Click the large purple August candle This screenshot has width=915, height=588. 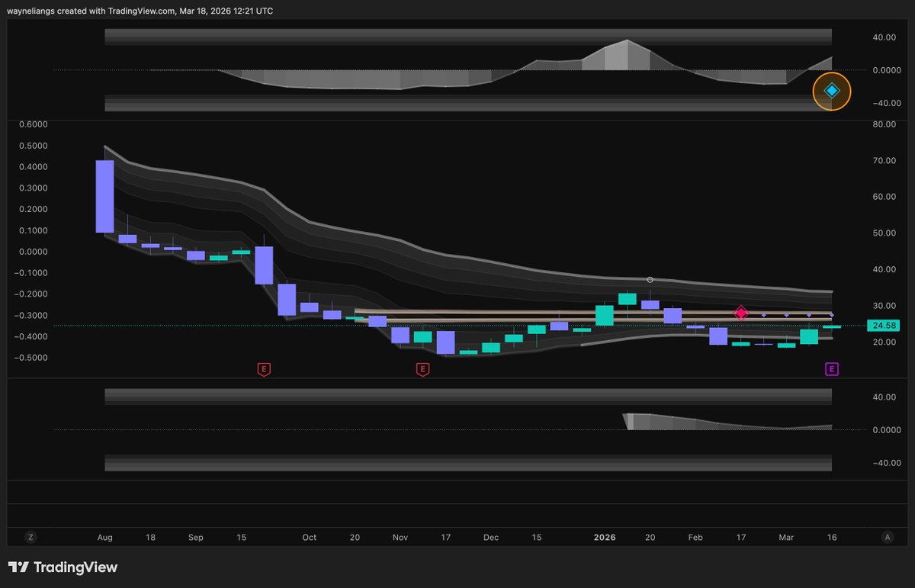pyautogui.click(x=104, y=196)
